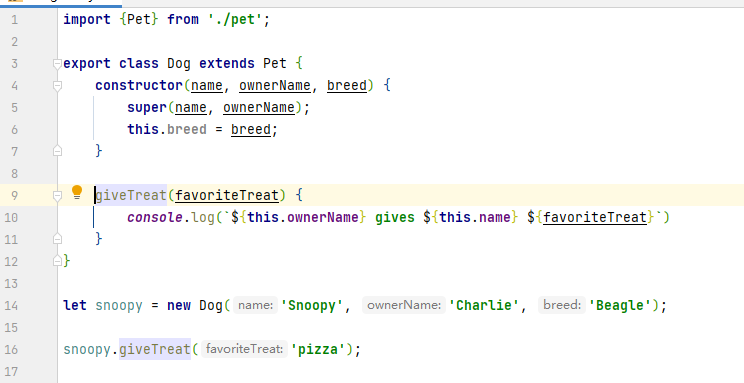The width and height of the screenshot is (744, 383).
Task: Click the ownerName parameter in the constructor signature
Action: 275,85
